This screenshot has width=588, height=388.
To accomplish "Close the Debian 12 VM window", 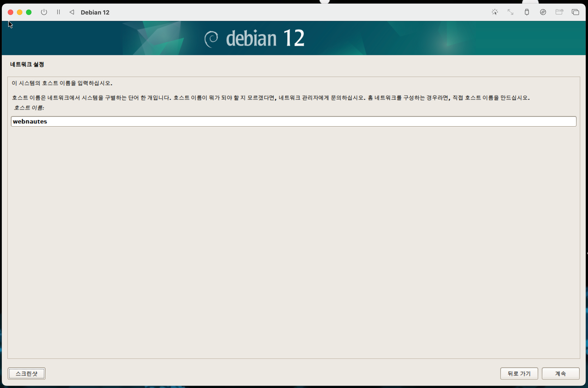I will [x=11, y=12].
